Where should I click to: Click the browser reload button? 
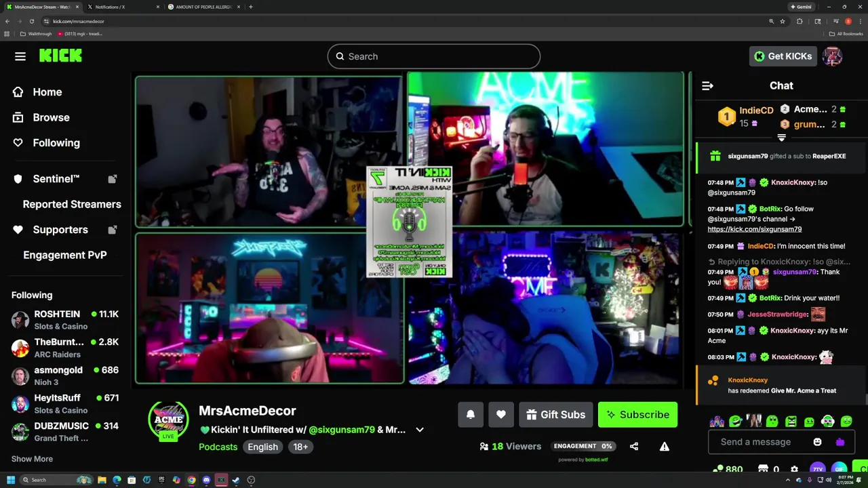[31, 21]
